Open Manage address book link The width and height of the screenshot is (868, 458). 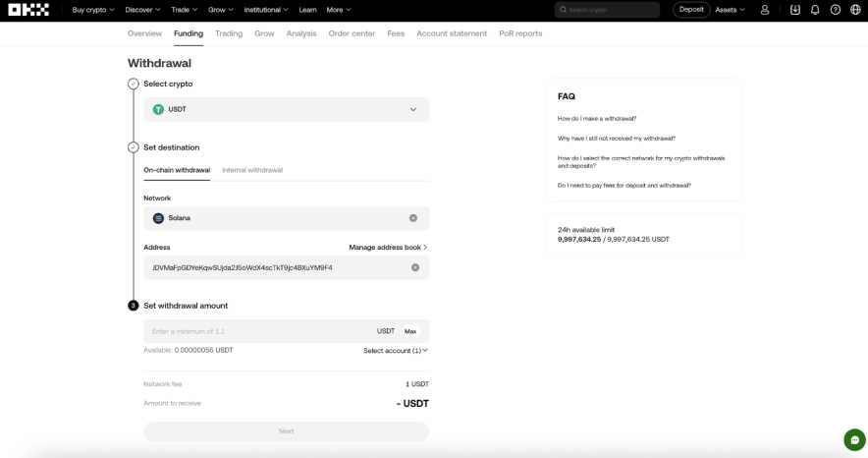(388, 248)
